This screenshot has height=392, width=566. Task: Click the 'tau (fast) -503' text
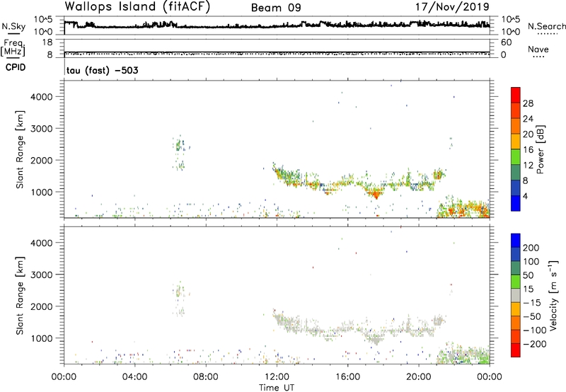(102, 70)
